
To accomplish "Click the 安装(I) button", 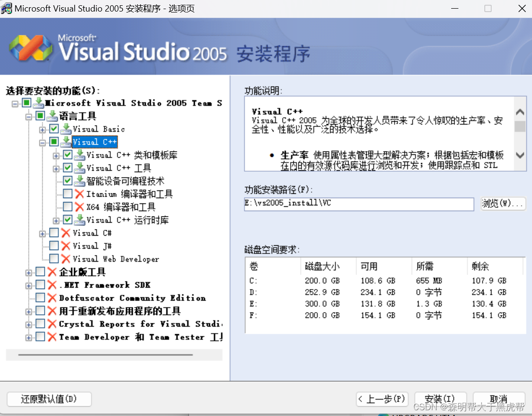I will pyautogui.click(x=440, y=399).
